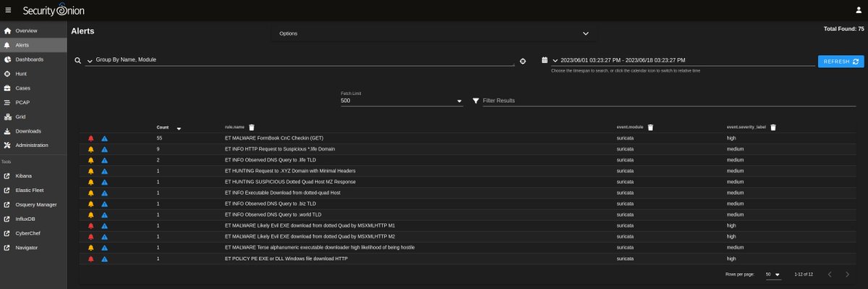Open the Kibana external tool link
Image resolution: width=868 pixels, height=289 pixels.
[33, 176]
